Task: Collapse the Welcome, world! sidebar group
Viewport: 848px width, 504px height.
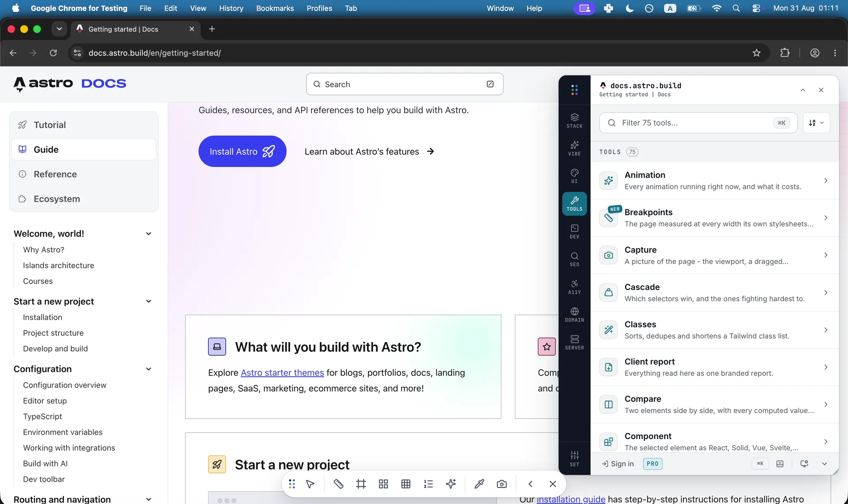Action: [148, 233]
